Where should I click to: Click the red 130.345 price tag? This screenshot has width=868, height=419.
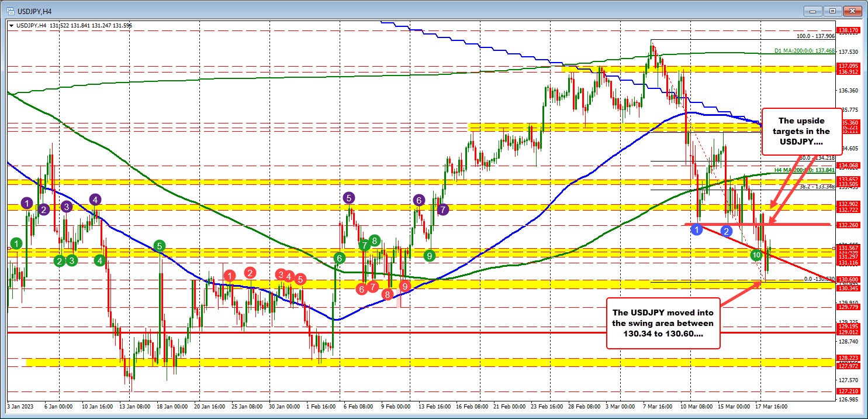[848, 289]
